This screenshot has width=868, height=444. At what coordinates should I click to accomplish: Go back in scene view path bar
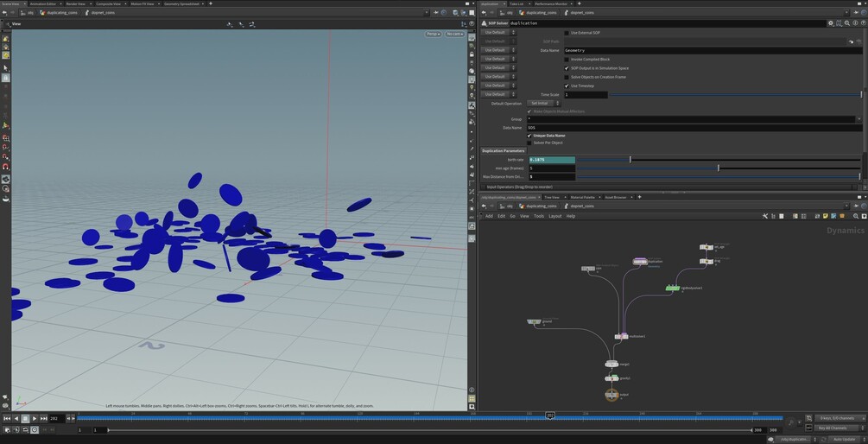3,12
